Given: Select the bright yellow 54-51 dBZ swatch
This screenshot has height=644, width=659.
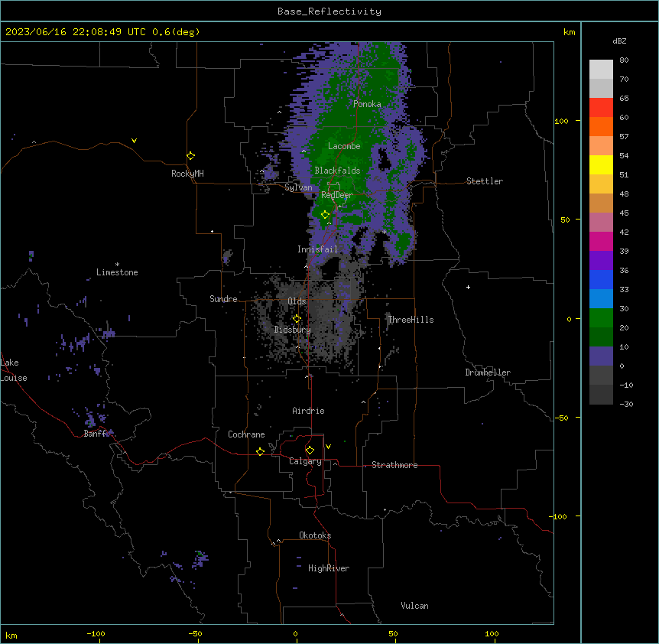Looking at the screenshot, I should 601,164.
